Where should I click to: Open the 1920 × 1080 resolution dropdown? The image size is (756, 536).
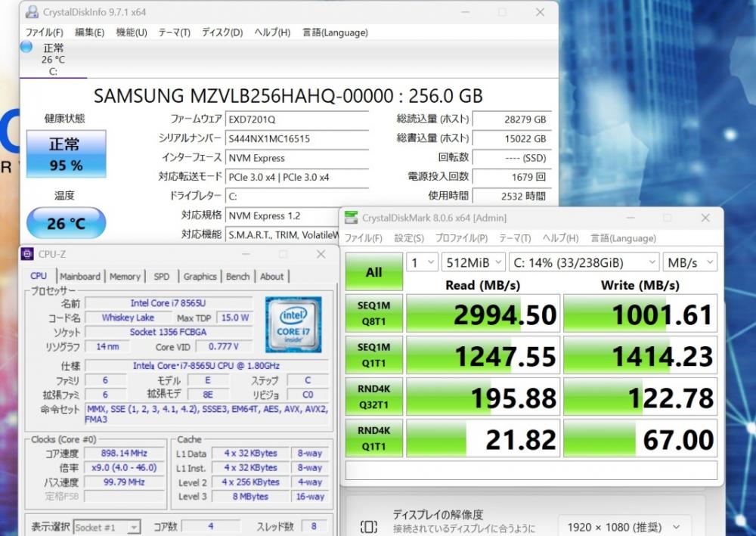tap(624, 527)
